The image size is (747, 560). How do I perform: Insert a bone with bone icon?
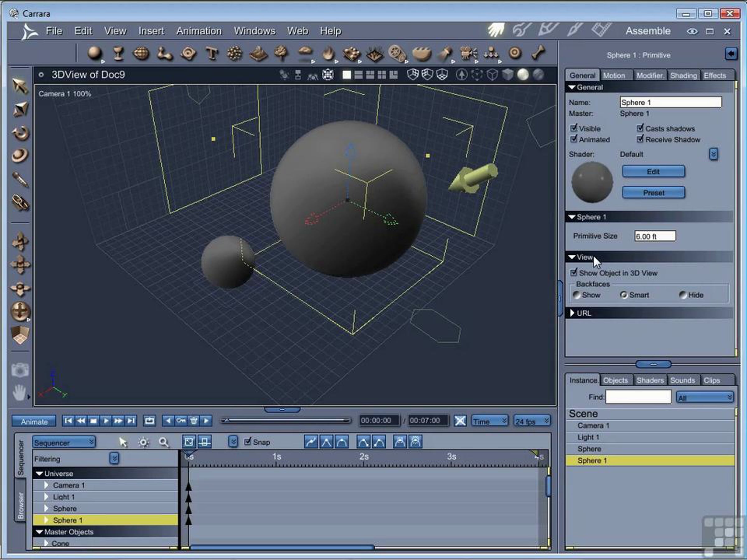tap(538, 53)
